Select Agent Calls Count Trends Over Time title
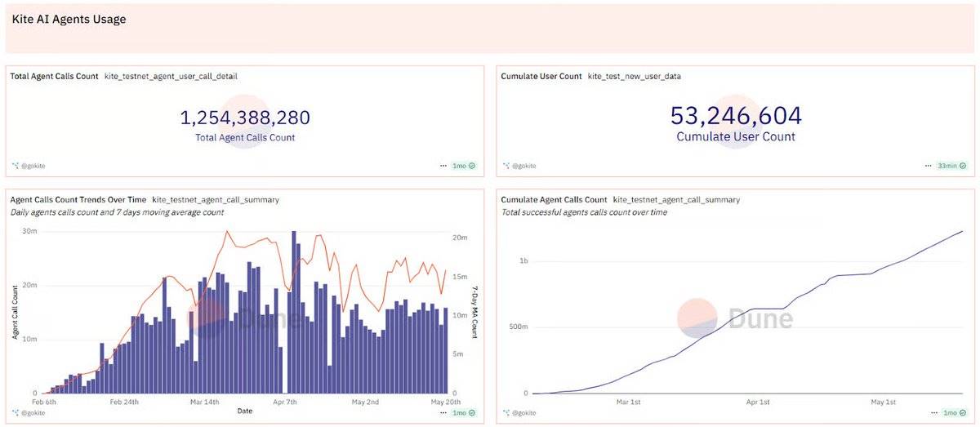This screenshot has height=427, width=980. (78, 199)
